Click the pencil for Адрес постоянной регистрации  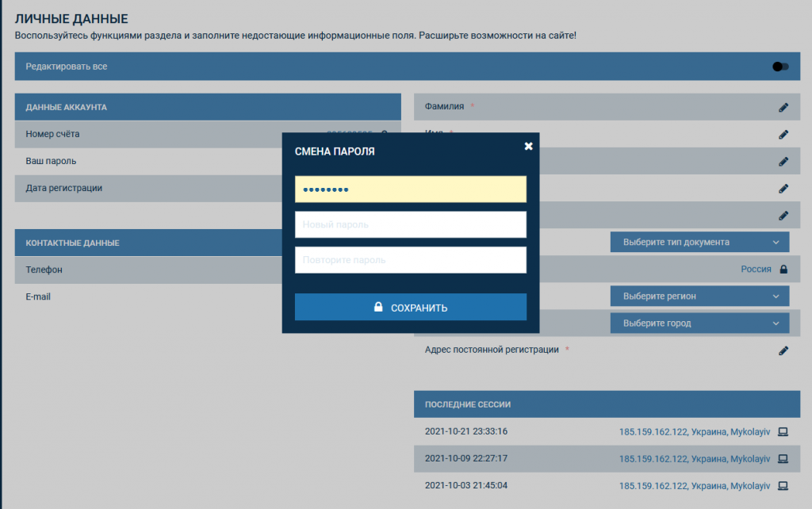[783, 350]
